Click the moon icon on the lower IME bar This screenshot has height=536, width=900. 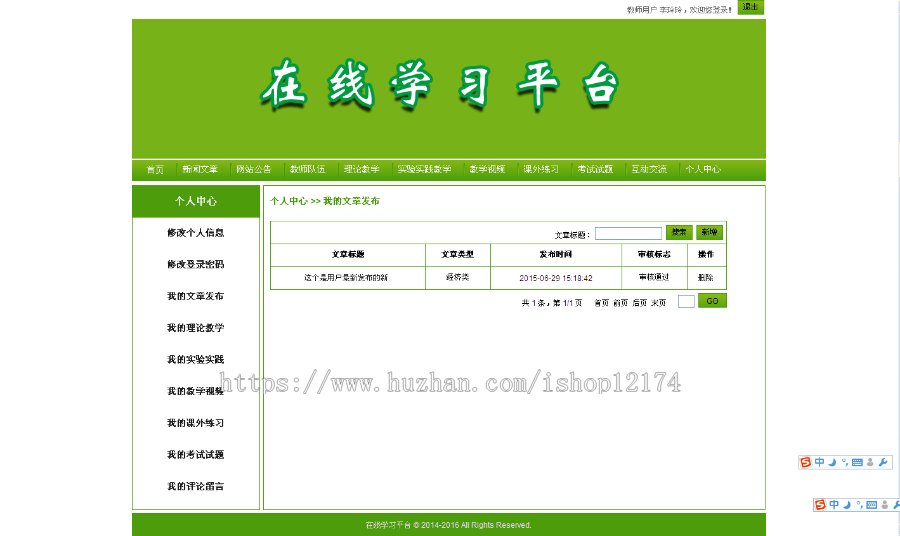847,505
